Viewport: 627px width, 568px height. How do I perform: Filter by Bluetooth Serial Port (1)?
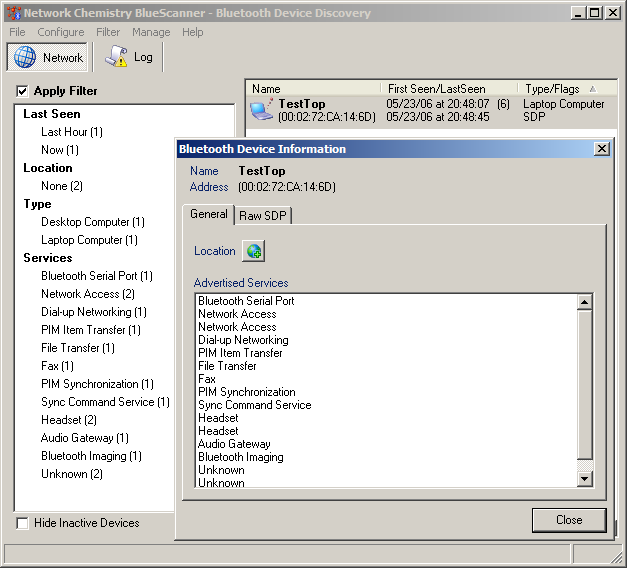click(x=97, y=276)
